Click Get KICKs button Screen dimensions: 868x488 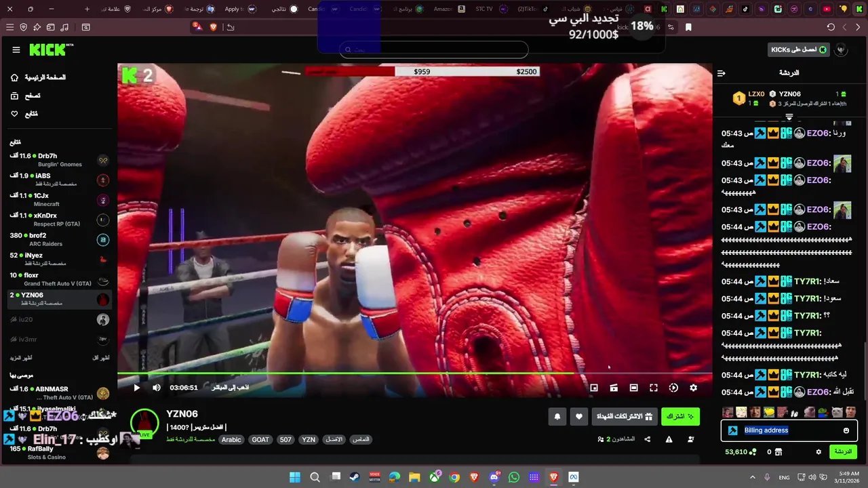coord(799,49)
